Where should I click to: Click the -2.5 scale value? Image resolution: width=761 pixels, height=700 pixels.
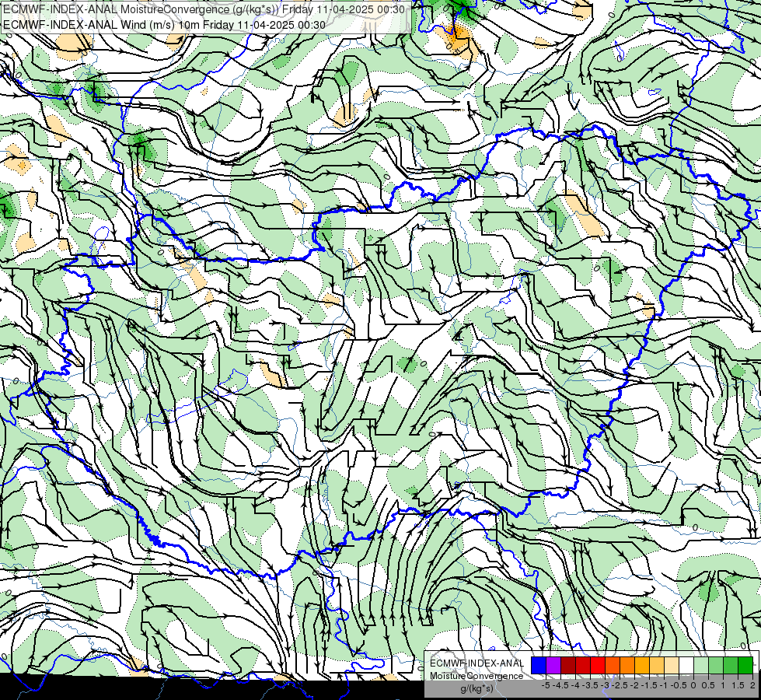[620, 685]
